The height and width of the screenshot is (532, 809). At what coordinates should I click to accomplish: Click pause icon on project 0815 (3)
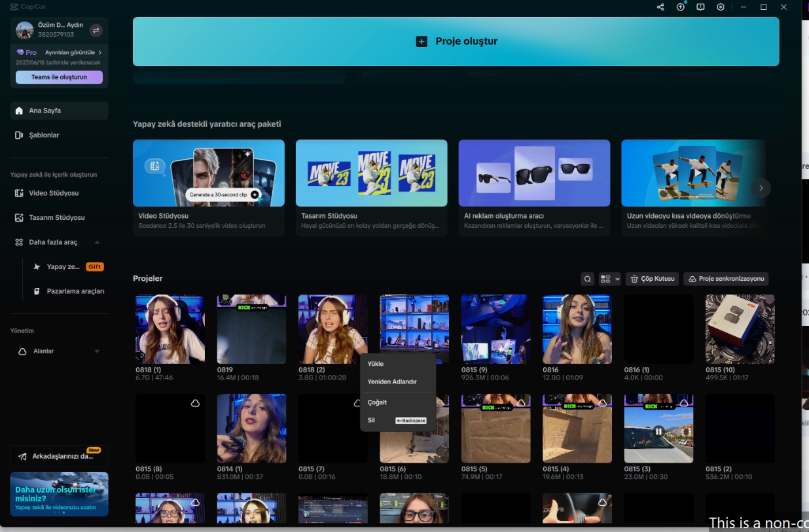tap(658, 431)
